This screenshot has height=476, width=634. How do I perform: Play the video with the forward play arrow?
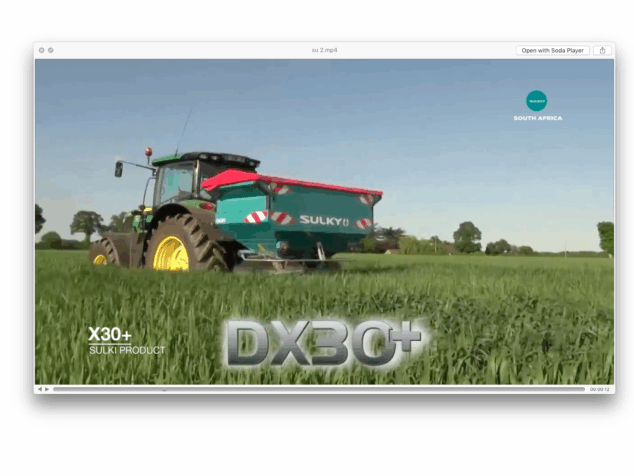tap(47, 389)
